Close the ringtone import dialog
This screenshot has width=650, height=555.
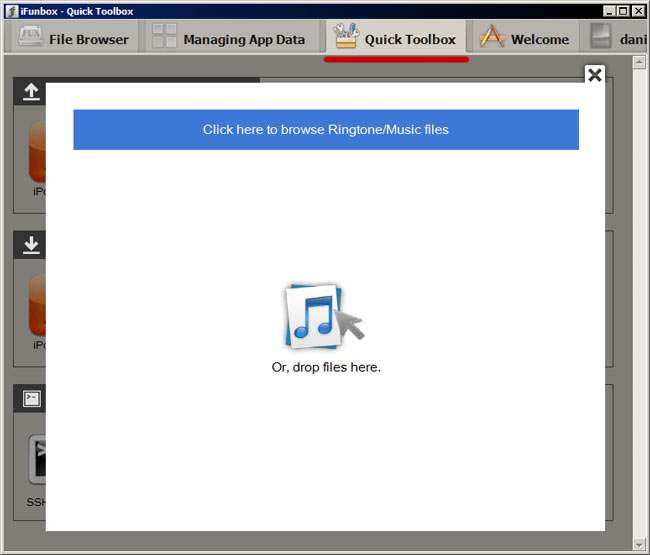pos(595,75)
